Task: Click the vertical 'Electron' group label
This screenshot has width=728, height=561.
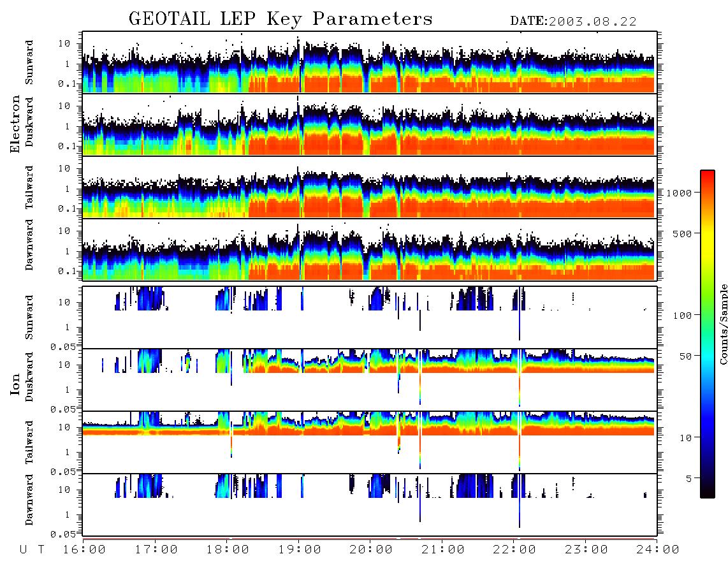Action: pyautogui.click(x=15, y=124)
